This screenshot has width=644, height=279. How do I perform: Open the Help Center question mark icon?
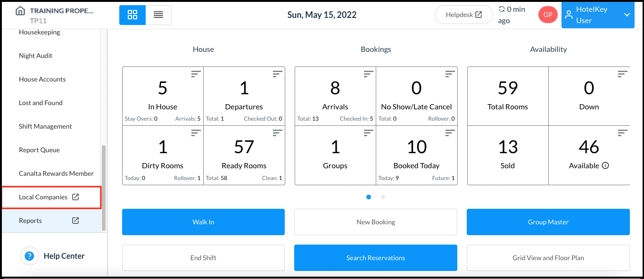pyautogui.click(x=30, y=255)
